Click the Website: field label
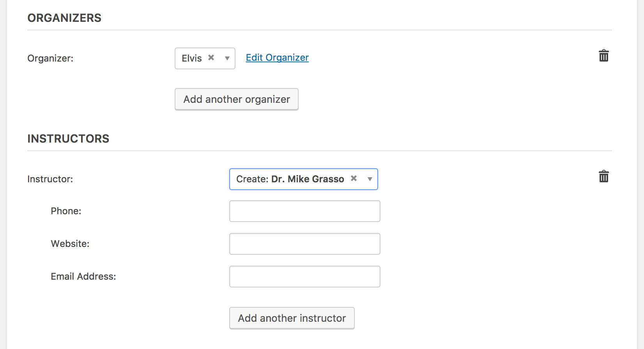The width and height of the screenshot is (644, 349). (x=70, y=244)
